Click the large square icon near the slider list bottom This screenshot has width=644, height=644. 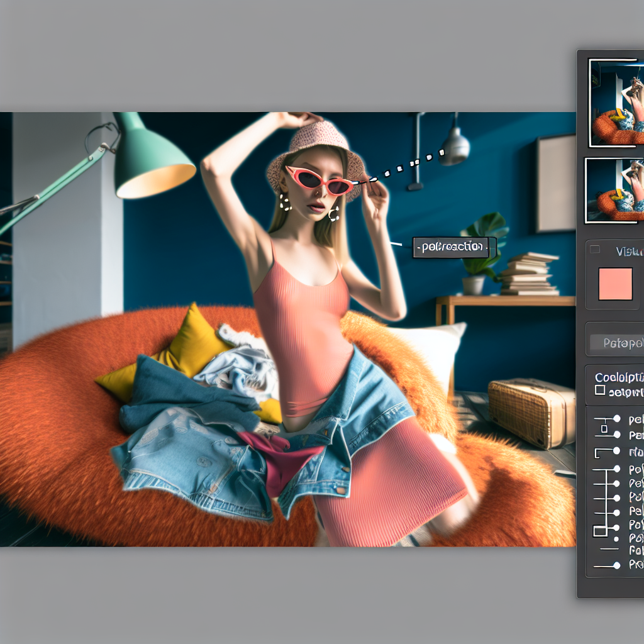[x=600, y=531]
